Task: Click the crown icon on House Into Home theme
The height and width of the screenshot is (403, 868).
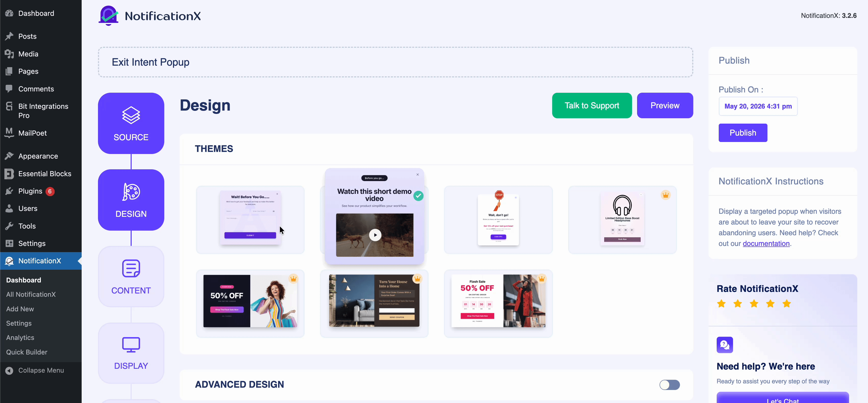Action: pyautogui.click(x=417, y=279)
